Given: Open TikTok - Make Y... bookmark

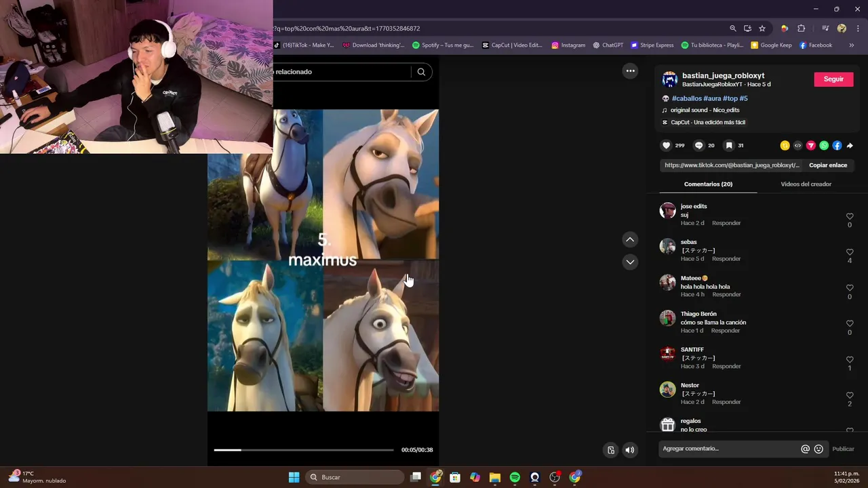Looking at the screenshot, I should pos(304,45).
